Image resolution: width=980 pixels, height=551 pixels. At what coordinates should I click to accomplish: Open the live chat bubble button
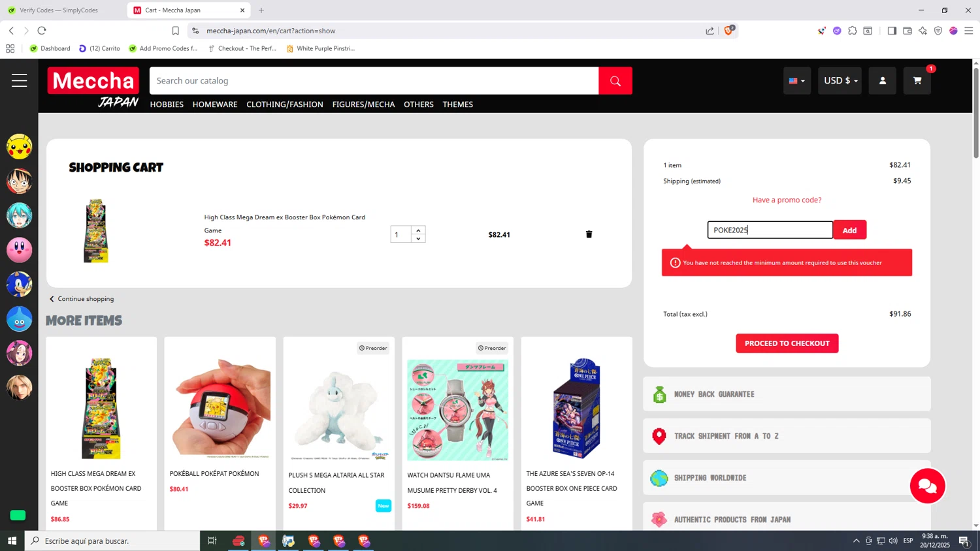point(927,486)
